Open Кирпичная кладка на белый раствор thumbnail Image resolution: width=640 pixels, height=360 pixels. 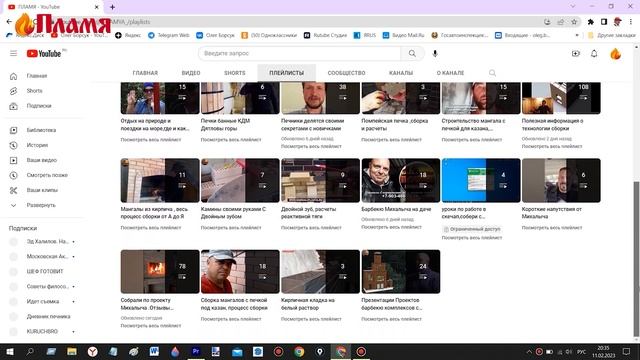tap(320, 271)
